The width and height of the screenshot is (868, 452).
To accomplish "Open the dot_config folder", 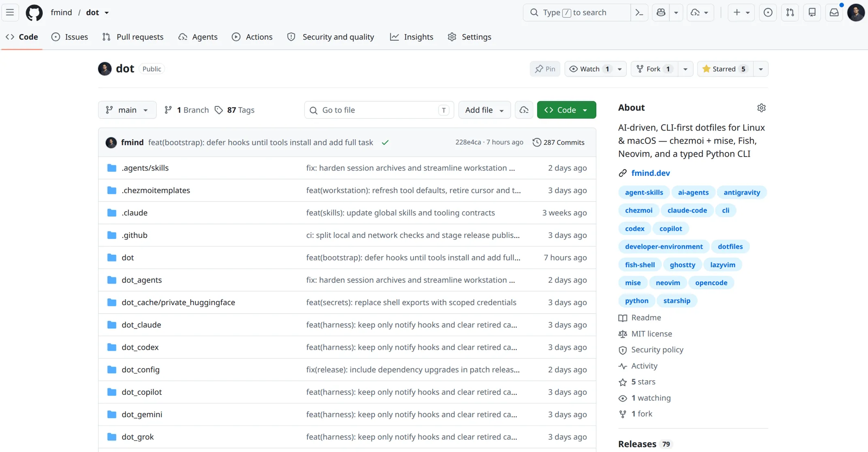I will [141, 370].
